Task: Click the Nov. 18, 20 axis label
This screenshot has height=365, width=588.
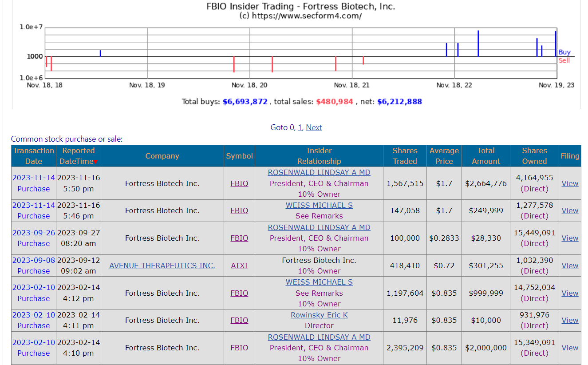Action: pos(249,85)
